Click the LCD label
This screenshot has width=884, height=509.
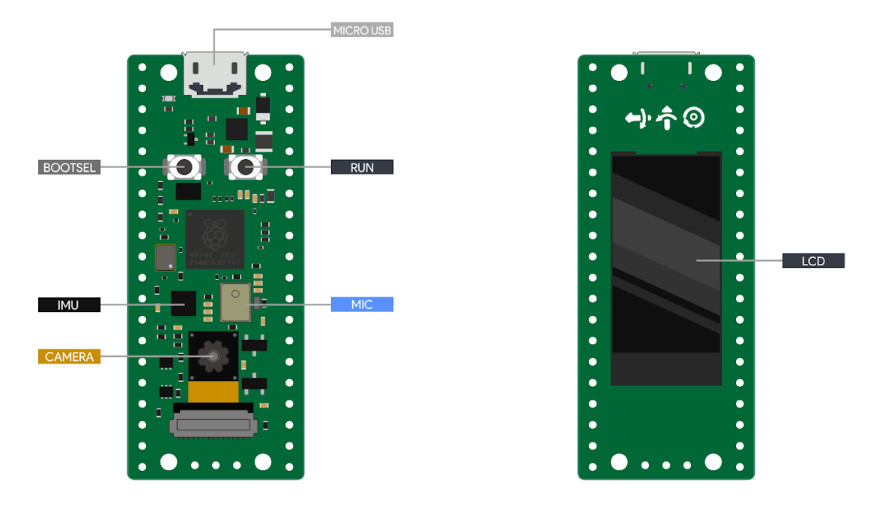pos(813,261)
